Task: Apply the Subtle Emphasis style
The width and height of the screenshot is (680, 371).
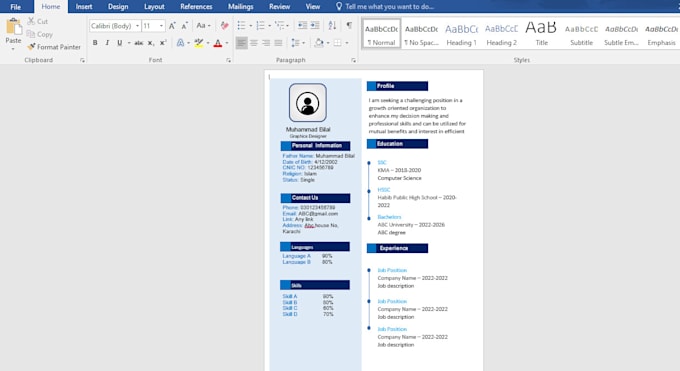Action: click(621, 34)
